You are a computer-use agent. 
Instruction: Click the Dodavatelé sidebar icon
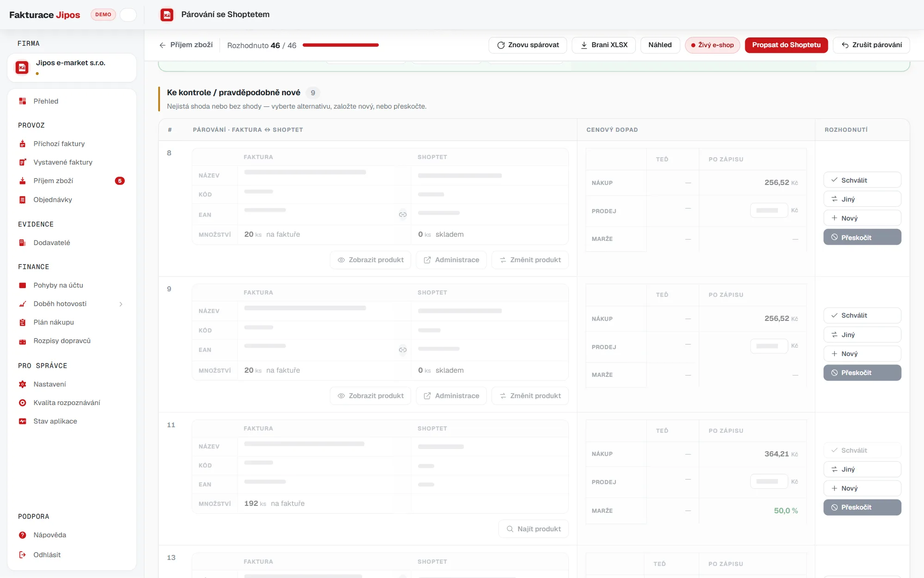coord(22,243)
